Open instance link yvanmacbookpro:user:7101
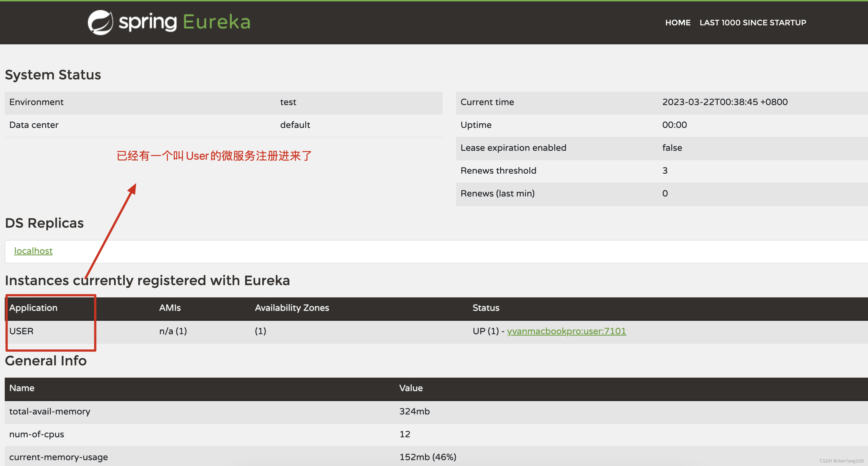 [566, 331]
